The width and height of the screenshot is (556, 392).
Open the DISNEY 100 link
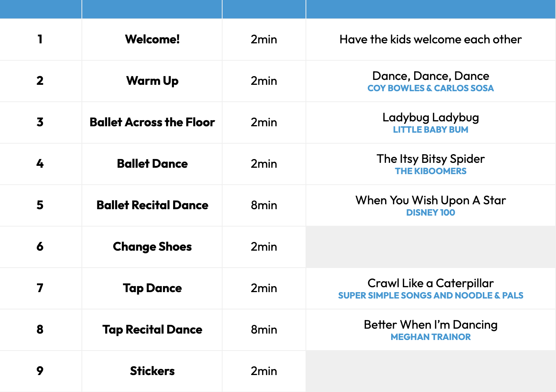click(x=430, y=213)
